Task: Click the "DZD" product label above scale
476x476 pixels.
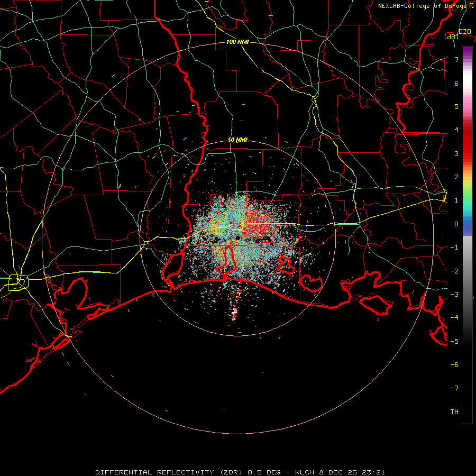Action: click(465, 32)
